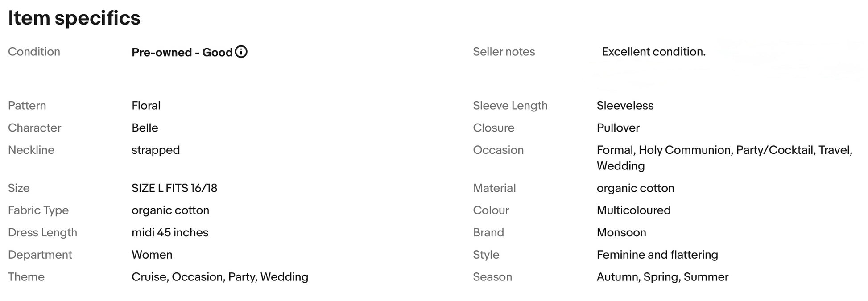Select the SIZE L FITS 16/18 text

pos(174,188)
